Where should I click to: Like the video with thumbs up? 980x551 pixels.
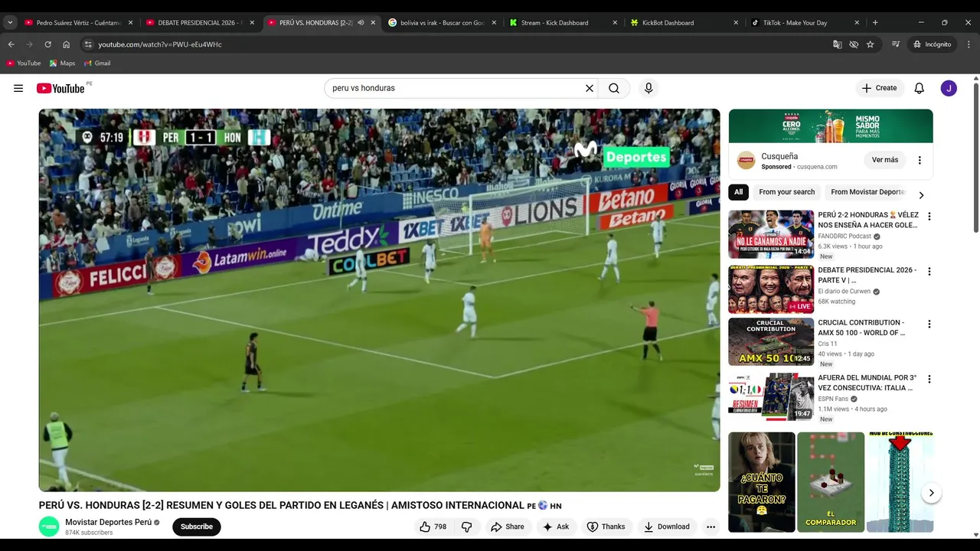(x=433, y=527)
